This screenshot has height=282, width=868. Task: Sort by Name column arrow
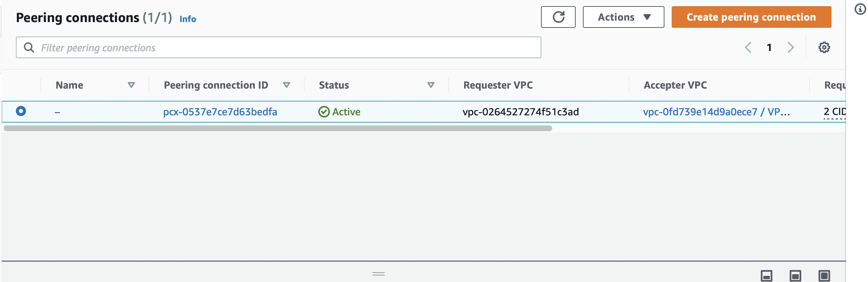[131, 85]
